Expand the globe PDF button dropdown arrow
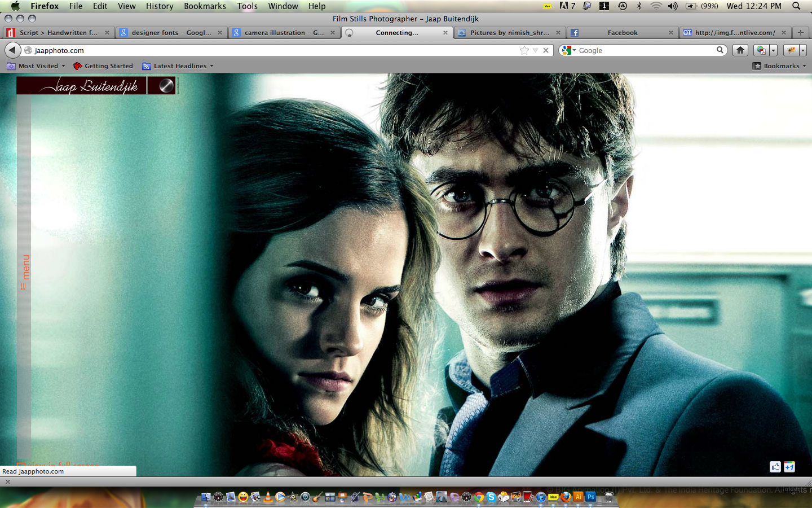This screenshot has height=508, width=812. coord(773,50)
